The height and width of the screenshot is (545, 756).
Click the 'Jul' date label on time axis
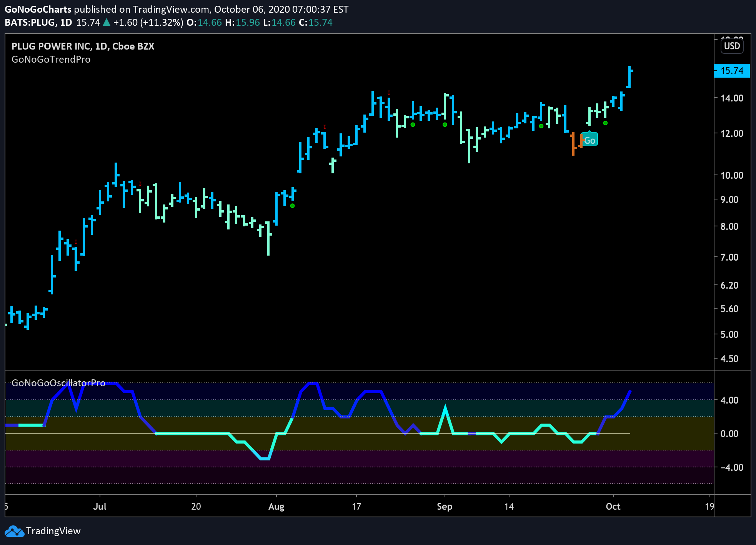[x=100, y=506]
